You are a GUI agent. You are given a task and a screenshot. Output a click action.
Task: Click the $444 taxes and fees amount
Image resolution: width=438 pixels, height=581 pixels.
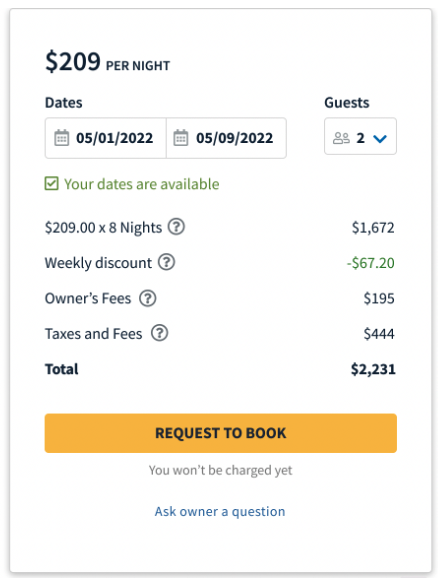pyautogui.click(x=379, y=333)
